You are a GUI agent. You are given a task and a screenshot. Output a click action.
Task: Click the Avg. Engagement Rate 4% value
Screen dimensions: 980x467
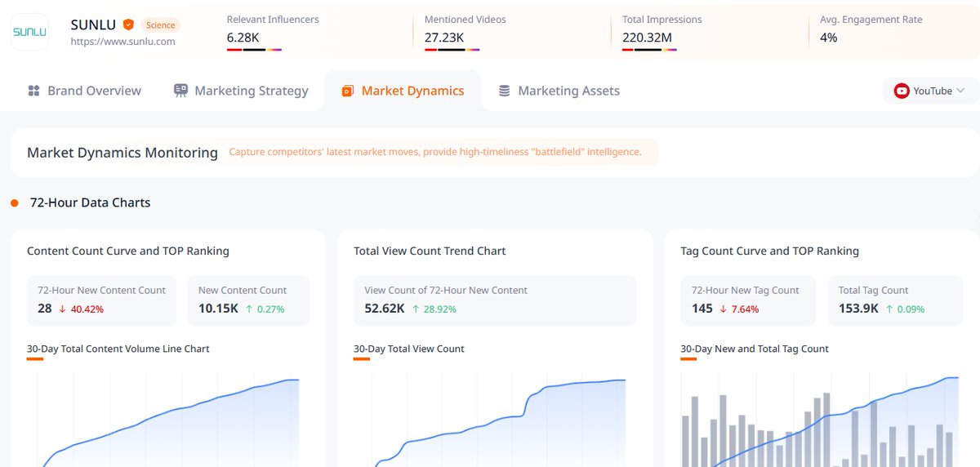point(828,38)
